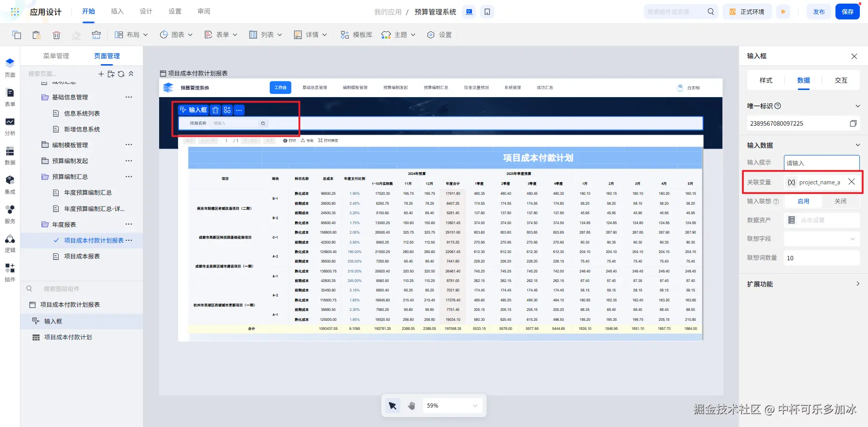Switch to the 菜单管理 tab
868x427 pixels.
(x=56, y=56)
